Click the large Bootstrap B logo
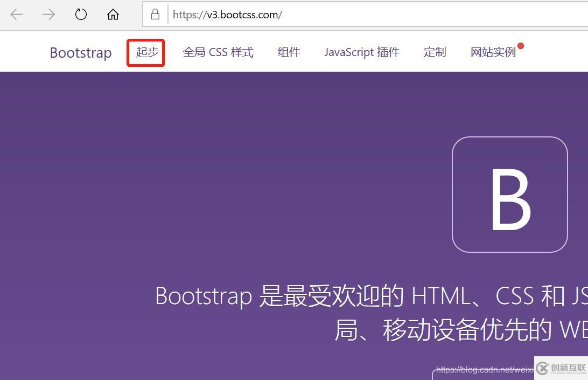 (x=509, y=195)
